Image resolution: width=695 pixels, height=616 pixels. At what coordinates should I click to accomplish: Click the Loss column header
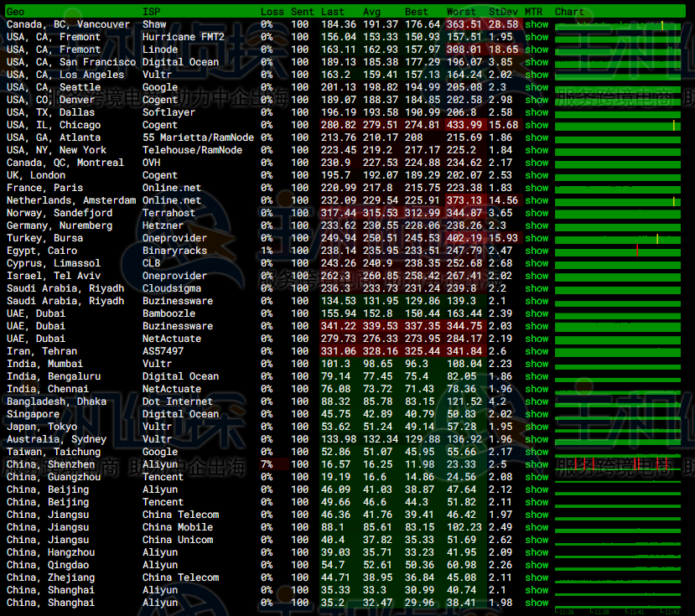pos(272,12)
